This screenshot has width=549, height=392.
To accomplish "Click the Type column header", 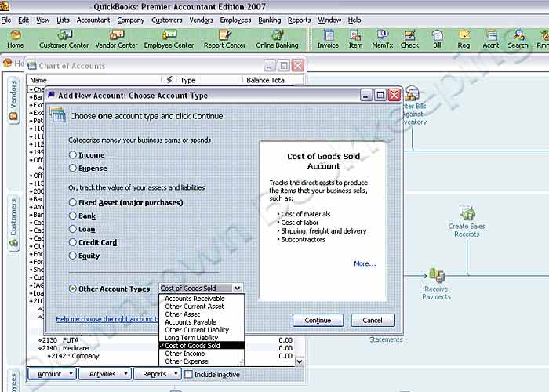I will click(x=209, y=80).
